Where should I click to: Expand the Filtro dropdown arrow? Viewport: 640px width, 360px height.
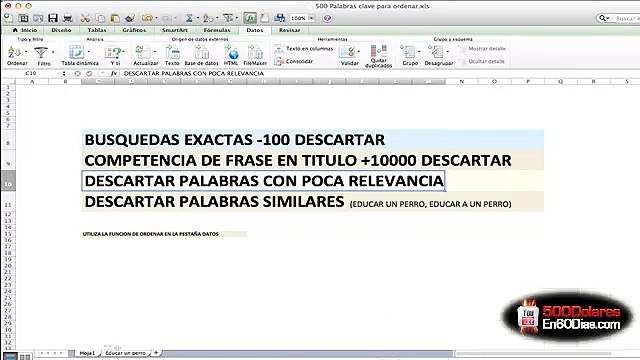tap(53, 52)
